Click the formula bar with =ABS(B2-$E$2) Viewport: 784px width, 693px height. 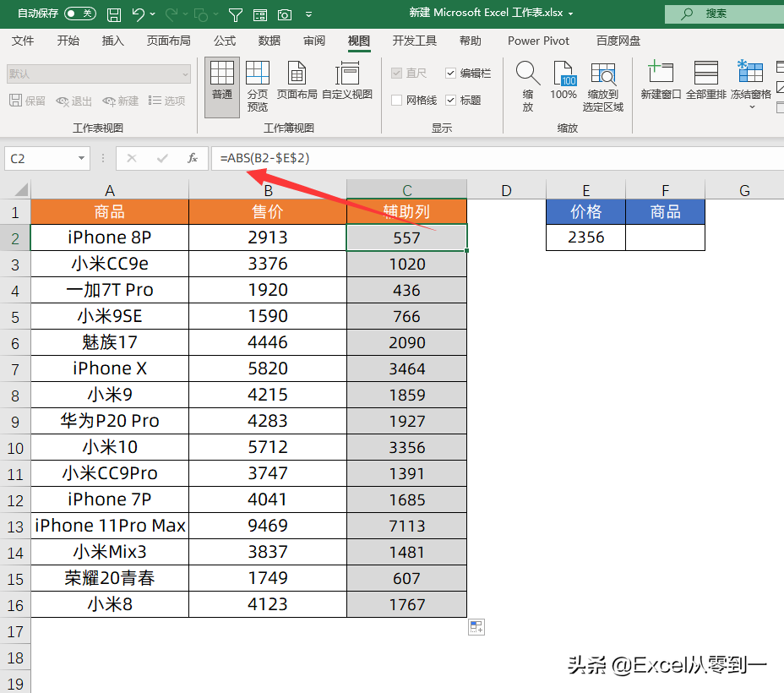click(498, 159)
